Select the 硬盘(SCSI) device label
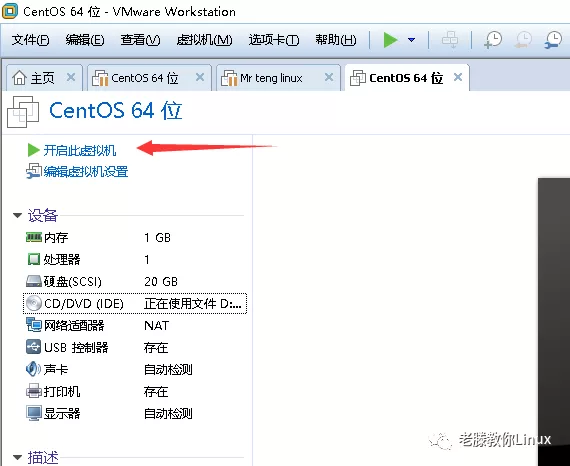This screenshot has height=466, width=570. click(x=72, y=281)
